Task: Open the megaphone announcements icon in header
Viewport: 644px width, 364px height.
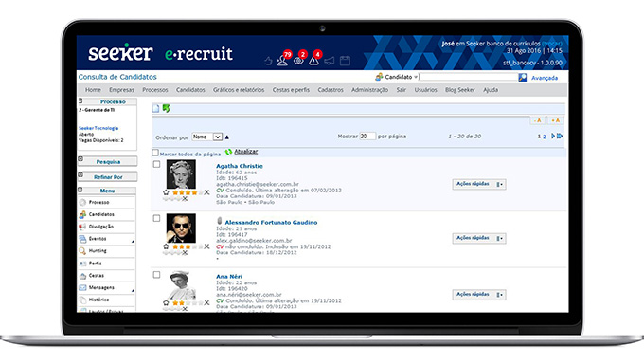Action: 330,61
